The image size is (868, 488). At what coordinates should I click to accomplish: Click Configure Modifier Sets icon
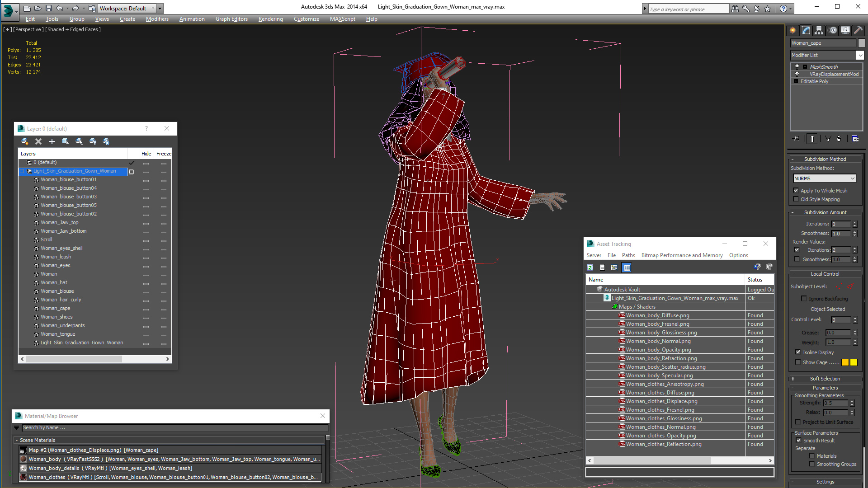click(855, 139)
